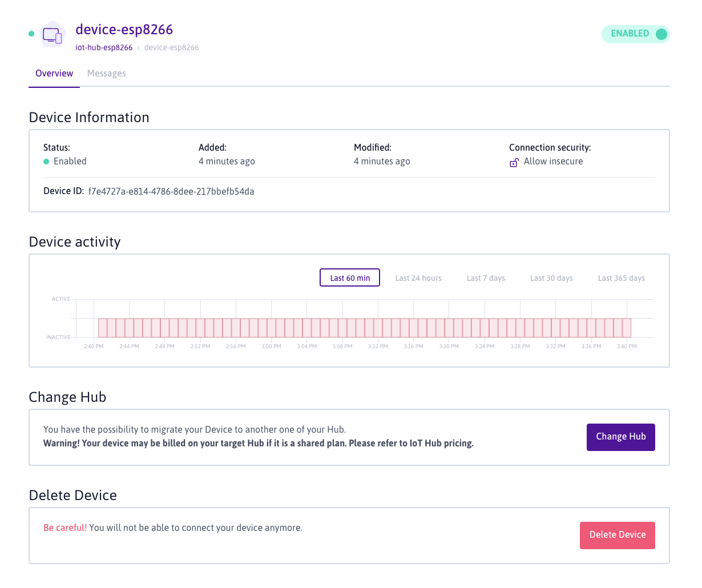Switch activity to Last 30 days

551,278
